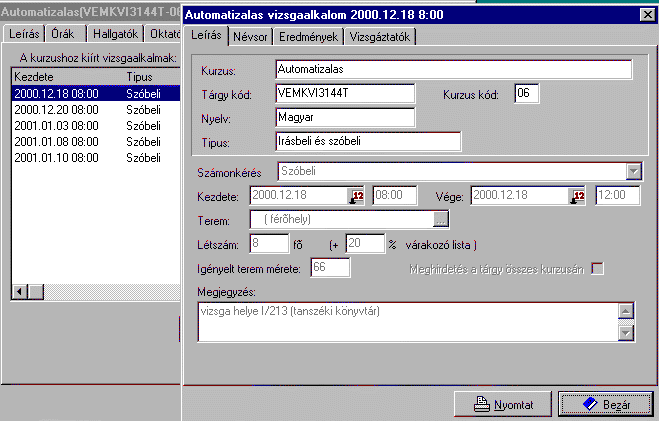Select the Leírás tab in exam dialog

(x=206, y=35)
